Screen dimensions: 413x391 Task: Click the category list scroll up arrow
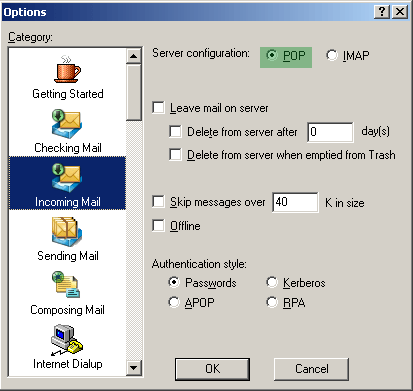pos(134,56)
